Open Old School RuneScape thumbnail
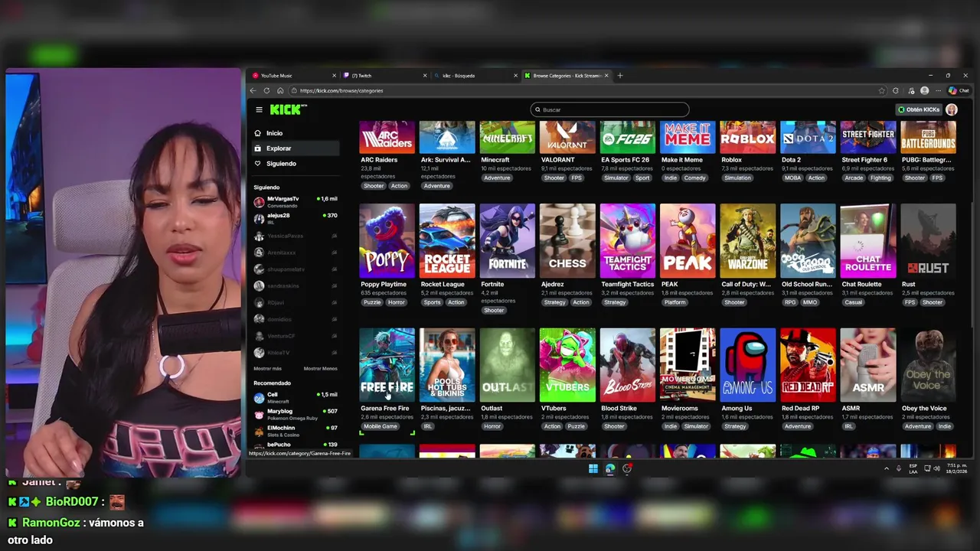 808,240
